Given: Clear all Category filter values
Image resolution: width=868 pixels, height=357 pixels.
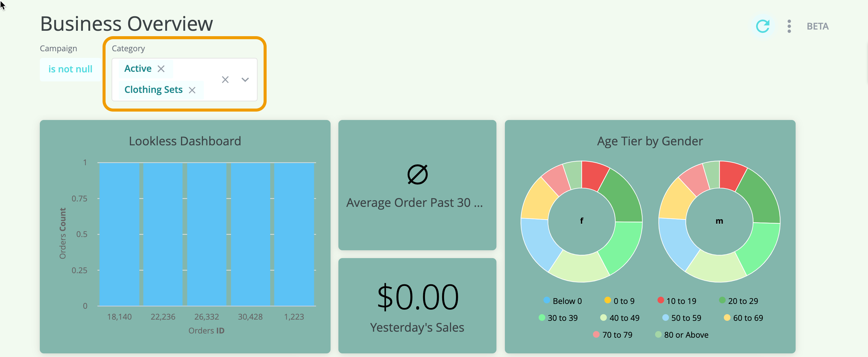Looking at the screenshot, I should tap(225, 80).
